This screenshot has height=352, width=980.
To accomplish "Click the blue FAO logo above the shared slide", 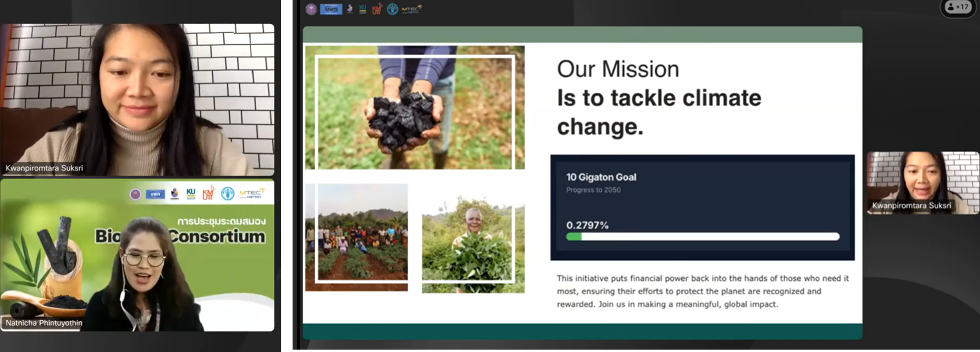I will [392, 9].
